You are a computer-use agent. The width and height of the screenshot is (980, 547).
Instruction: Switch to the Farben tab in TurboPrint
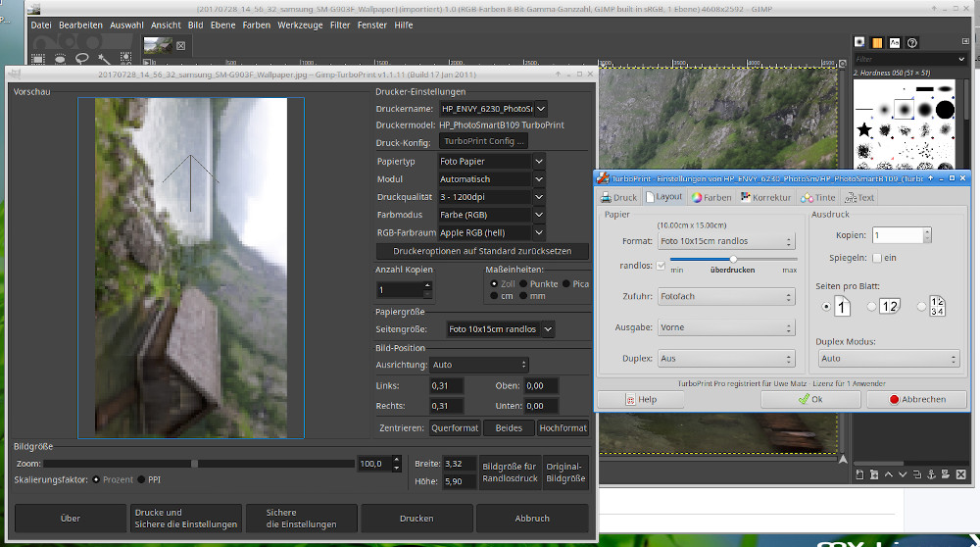coord(710,197)
